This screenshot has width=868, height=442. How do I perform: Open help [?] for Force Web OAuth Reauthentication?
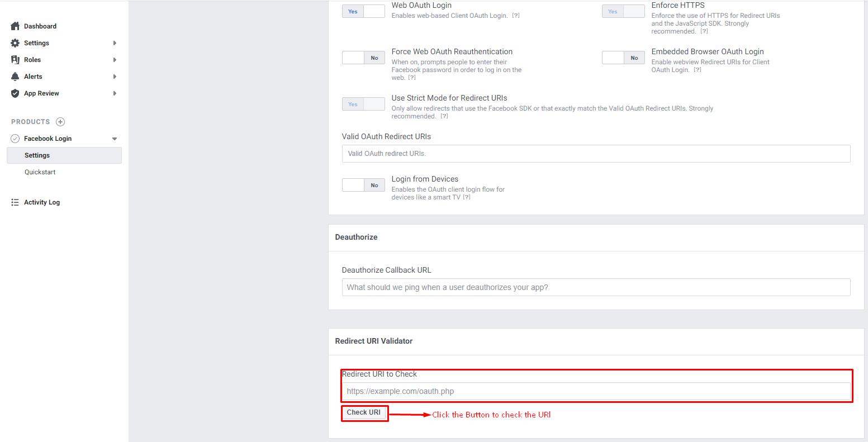[412, 78]
